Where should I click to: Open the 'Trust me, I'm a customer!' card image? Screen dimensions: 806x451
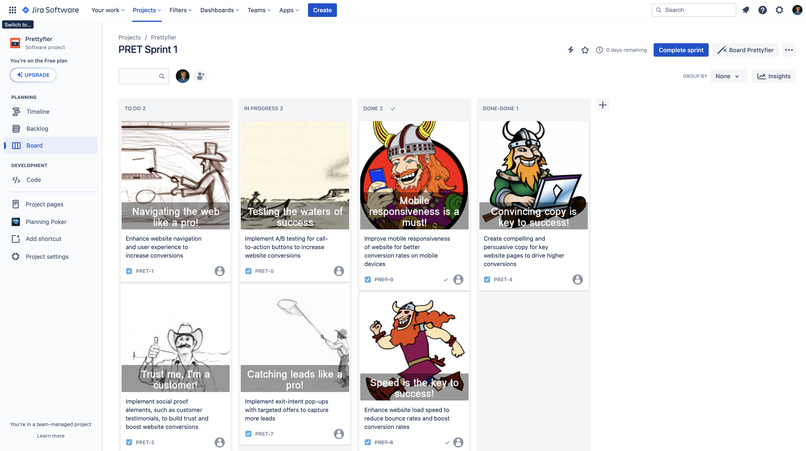coord(176,338)
